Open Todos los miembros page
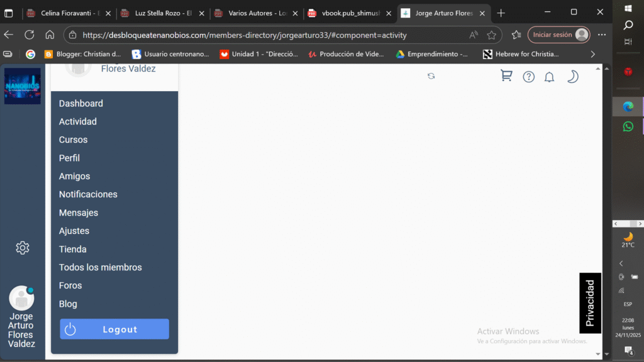This screenshot has height=362, width=644. pos(101,268)
